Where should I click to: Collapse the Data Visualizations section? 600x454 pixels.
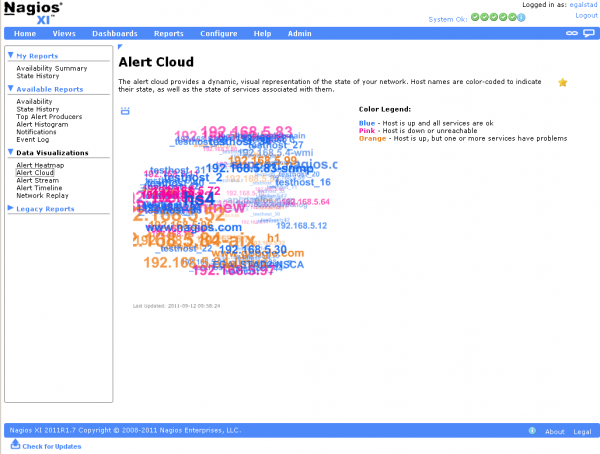(x=10, y=153)
